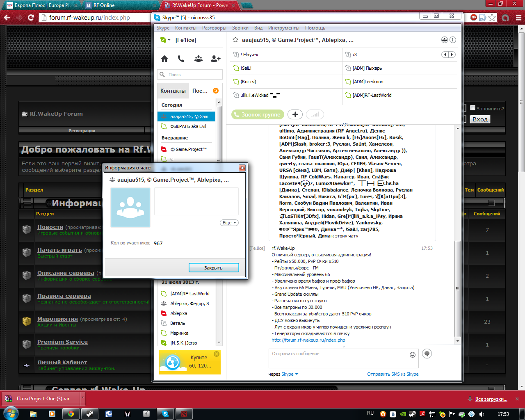Open Dota 2 from the taskbar
This screenshot has height=420, width=525.
(184, 414)
